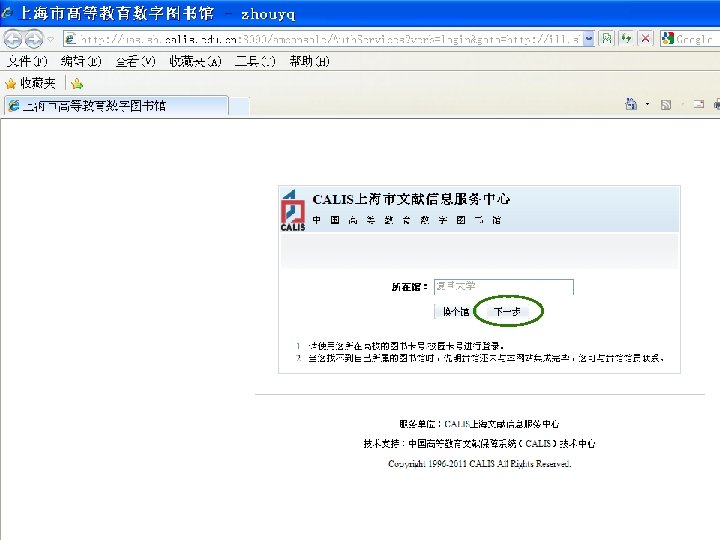Image resolution: width=720 pixels, height=540 pixels.
Task: Open the 工具(T) menu
Action: pyautogui.click(x=255, y=61)
